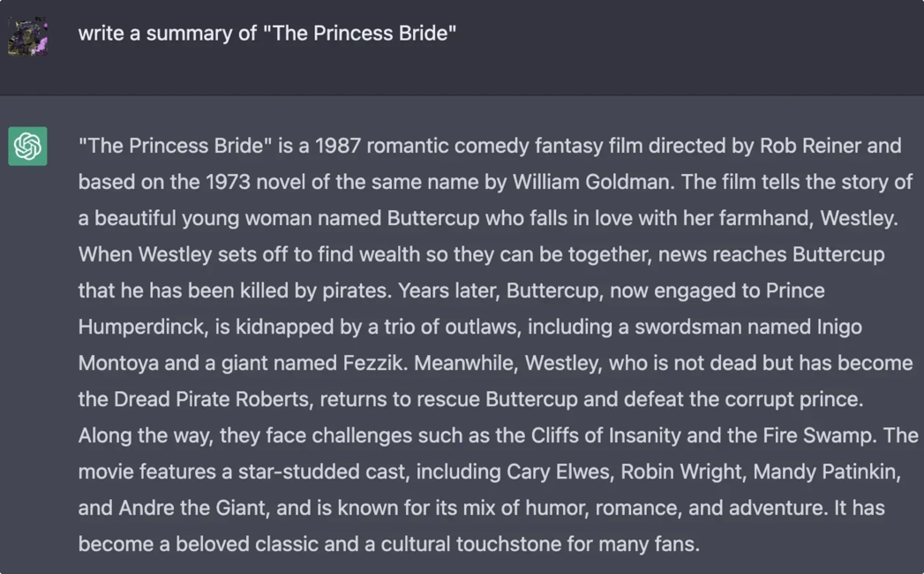Click the word "Humperdinck" in the response
Viewport: 924px width, 574px height.
coord(140,327)
